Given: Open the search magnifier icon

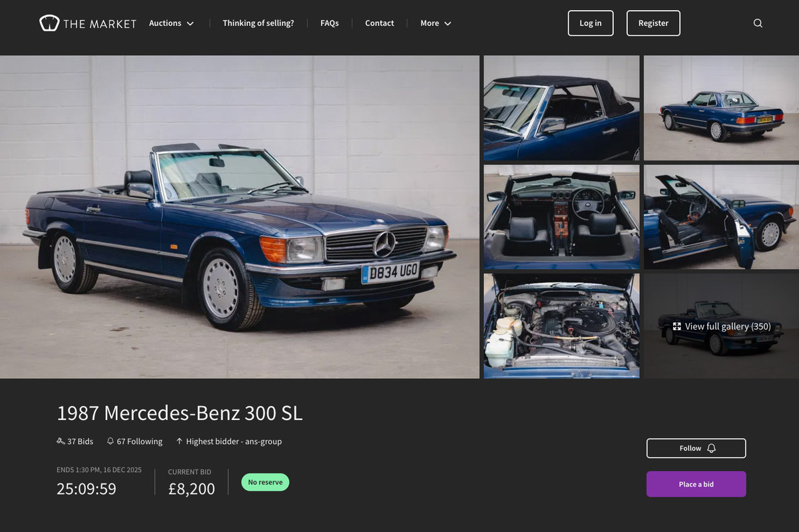Looking at the screenshot, I should 758,23.
